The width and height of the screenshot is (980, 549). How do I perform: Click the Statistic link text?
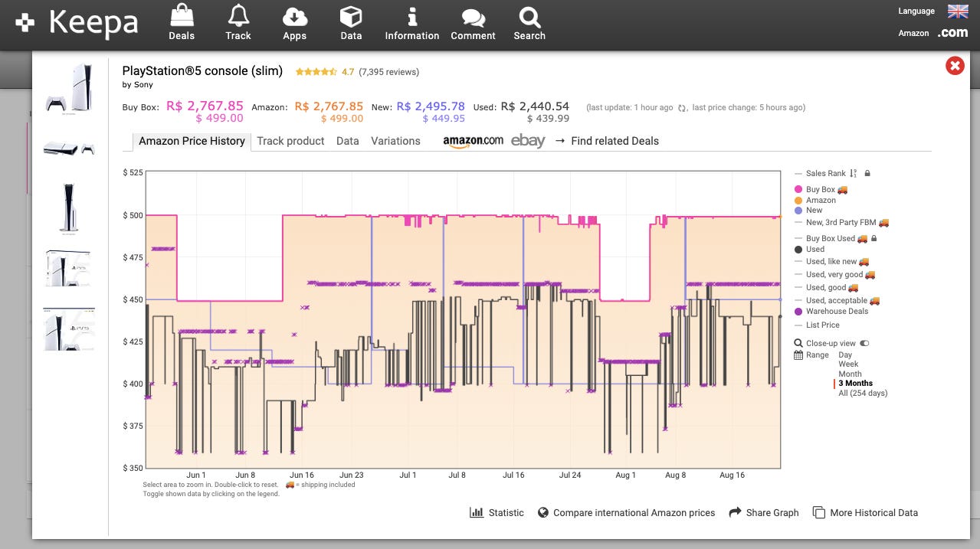pyautogui.click(x=506, y=513)
